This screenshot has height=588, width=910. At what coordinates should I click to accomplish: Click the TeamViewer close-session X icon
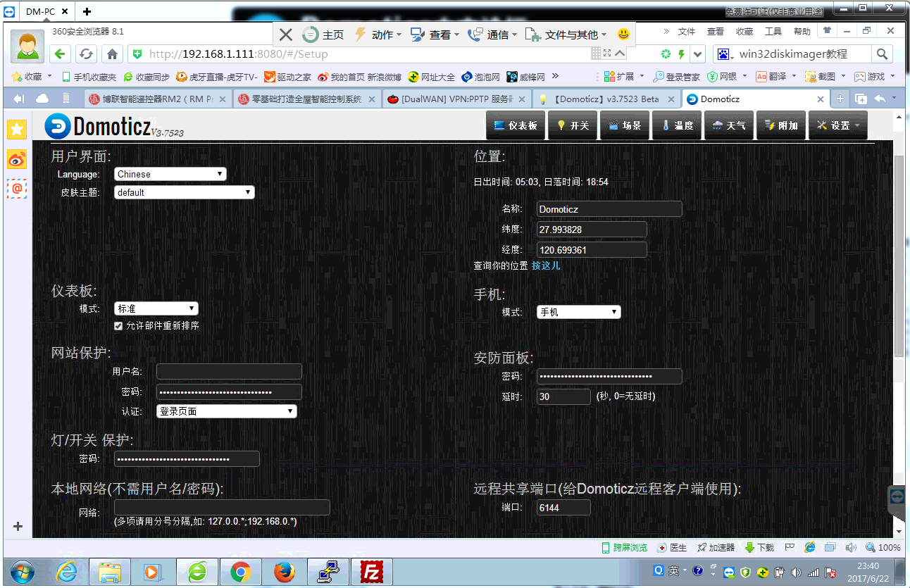tap(285, 35)
